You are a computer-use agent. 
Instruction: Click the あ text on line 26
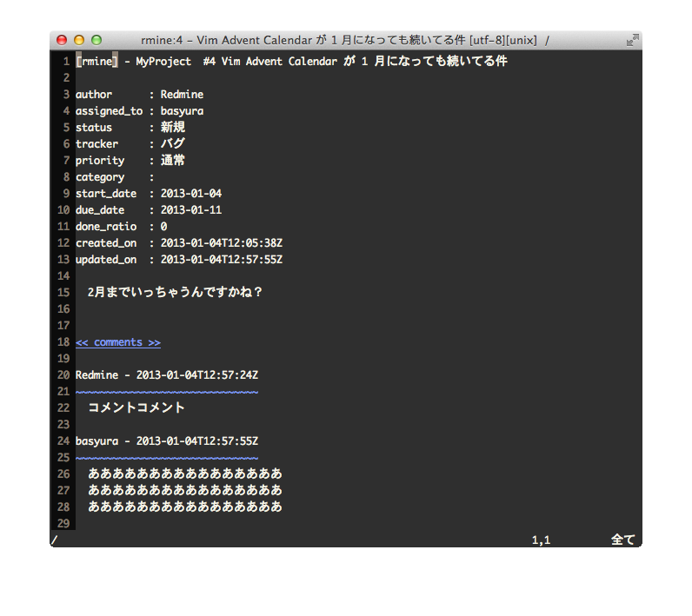coord(185,474)
